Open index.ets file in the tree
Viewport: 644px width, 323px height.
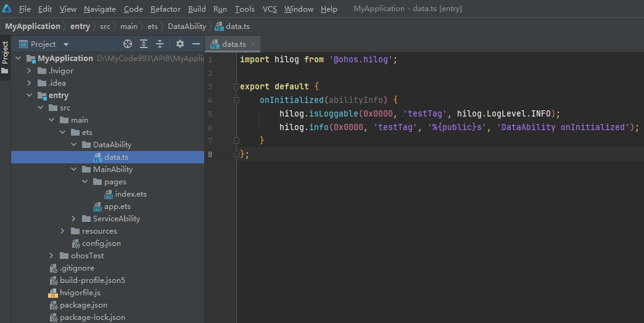[x=130, y=194]
